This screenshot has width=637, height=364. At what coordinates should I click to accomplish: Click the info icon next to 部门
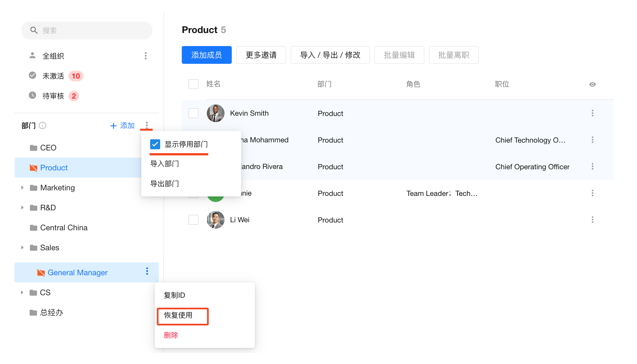(42, 125)
